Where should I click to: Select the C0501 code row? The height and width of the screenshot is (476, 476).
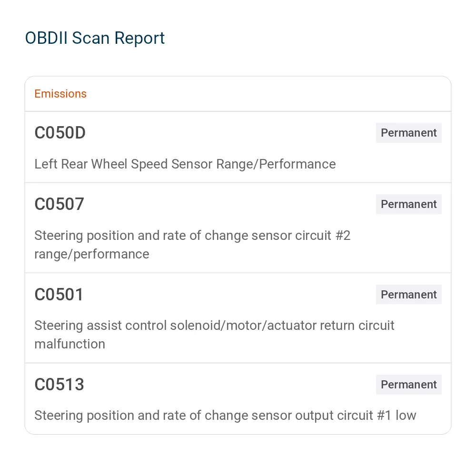point(238,318)
